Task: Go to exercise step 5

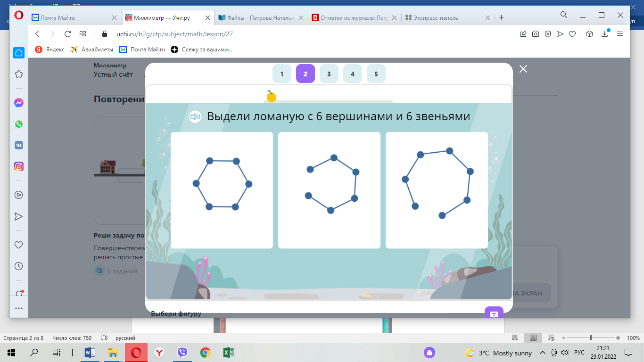Action: click(x=376, y=74)
